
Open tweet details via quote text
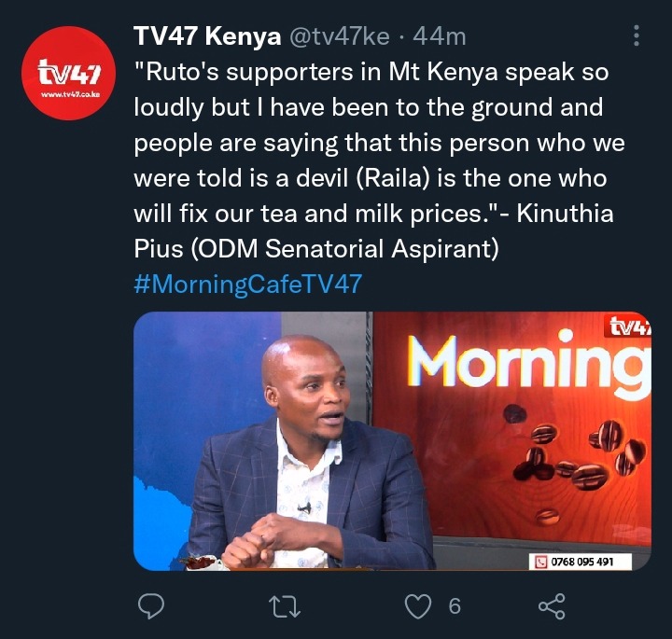[x=377, y=160]
